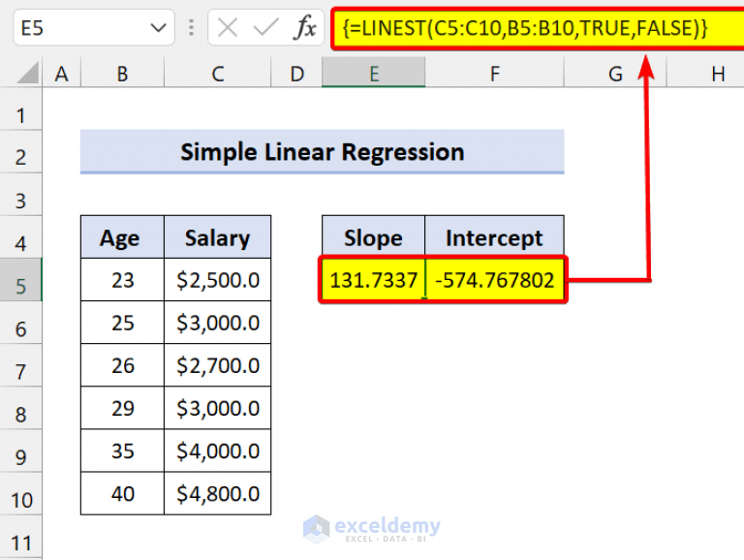The height and width of the screenshot is (560, 744).
Task: Select Salary cell $3,000.0 beside Age 29
Action: click(x=218, y=408)
